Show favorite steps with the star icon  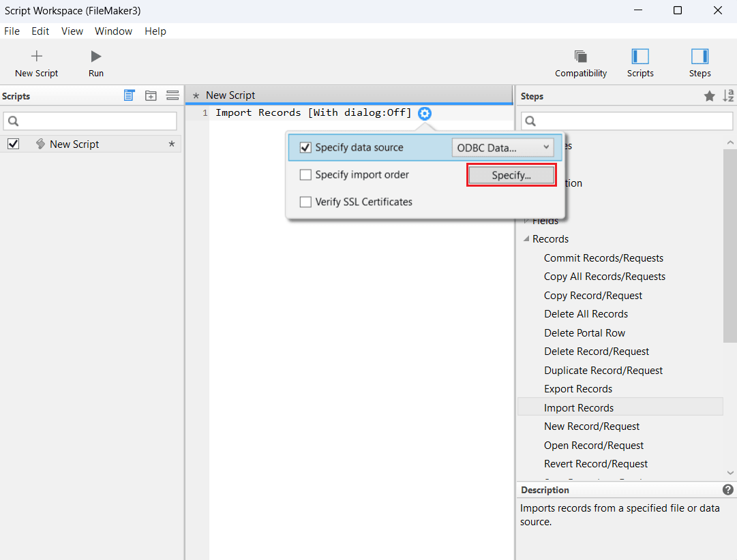[x=709, y=96]
